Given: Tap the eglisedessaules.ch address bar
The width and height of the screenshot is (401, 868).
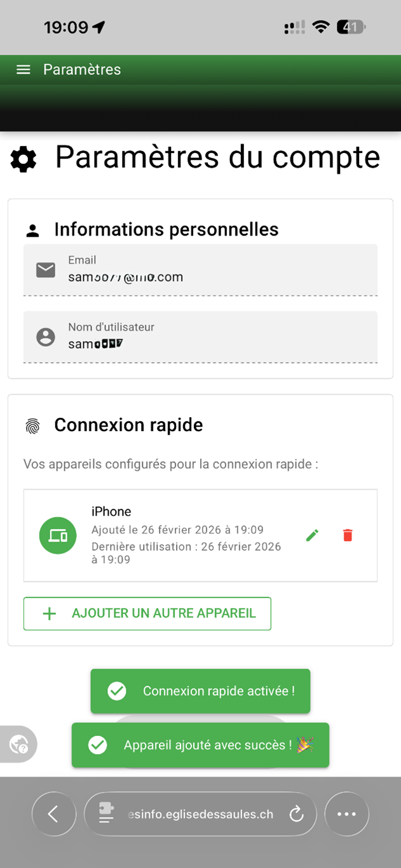Looking at the screenshot, I should (200, 814).
